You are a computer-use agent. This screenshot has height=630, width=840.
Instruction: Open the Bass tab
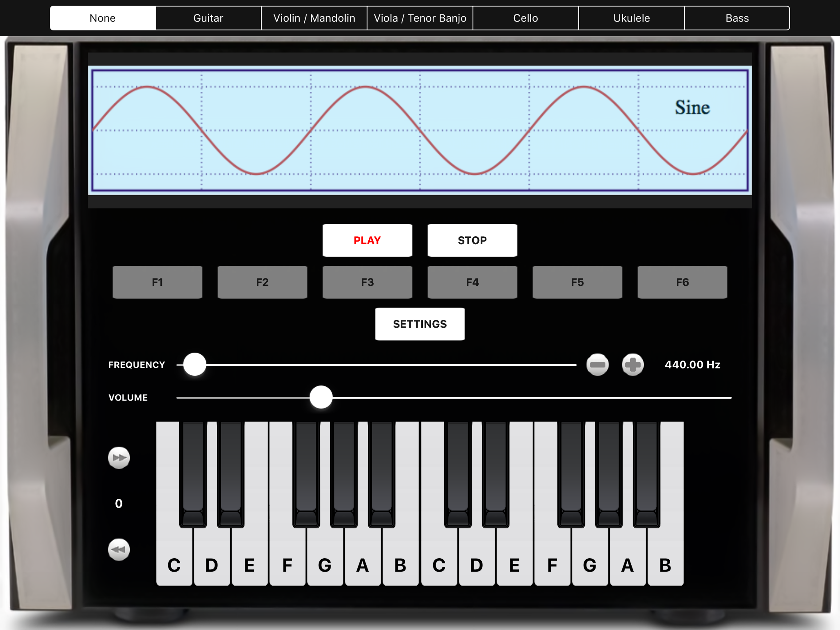tap(737, 18)
